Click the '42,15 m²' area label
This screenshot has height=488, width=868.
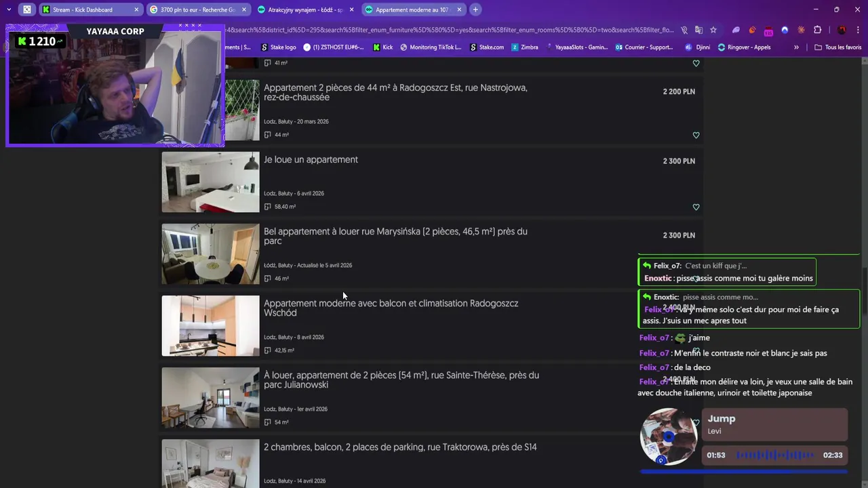click(x=284, y=350)
